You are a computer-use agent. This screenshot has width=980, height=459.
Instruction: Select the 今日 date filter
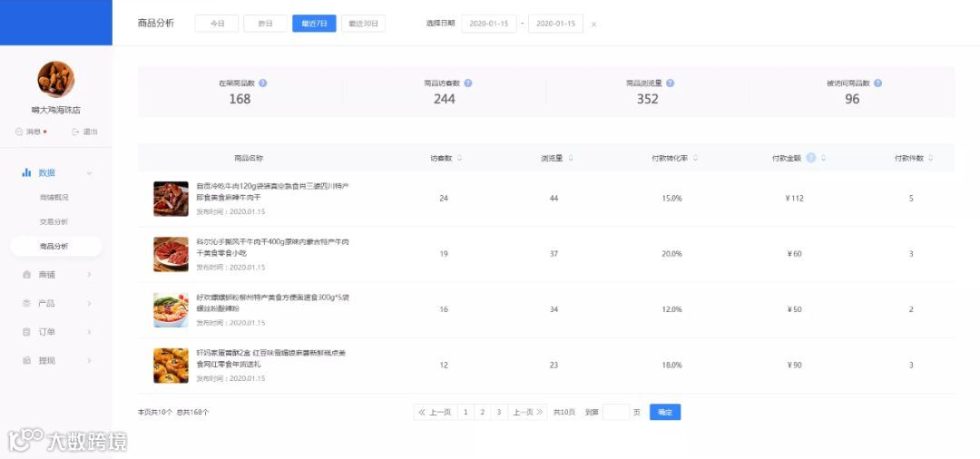(217, 24)
